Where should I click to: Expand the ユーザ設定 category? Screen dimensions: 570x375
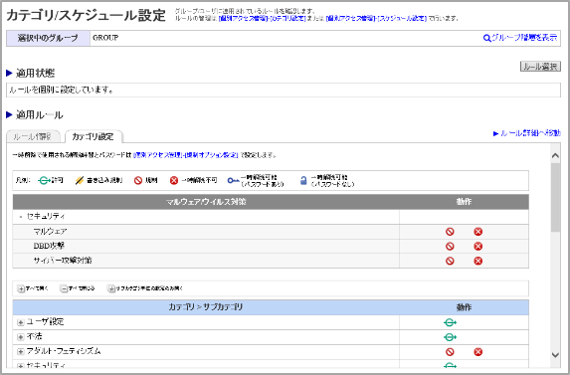point(21,322)
